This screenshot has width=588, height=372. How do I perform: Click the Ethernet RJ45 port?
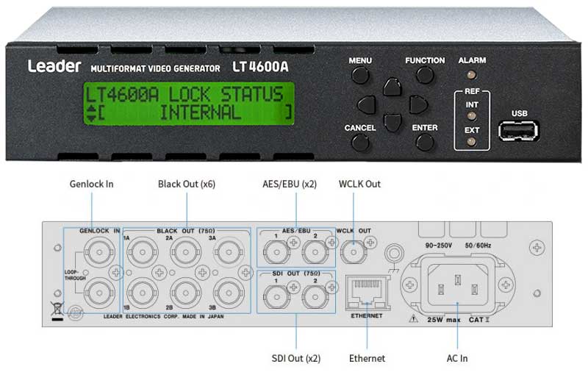[367, 293]
